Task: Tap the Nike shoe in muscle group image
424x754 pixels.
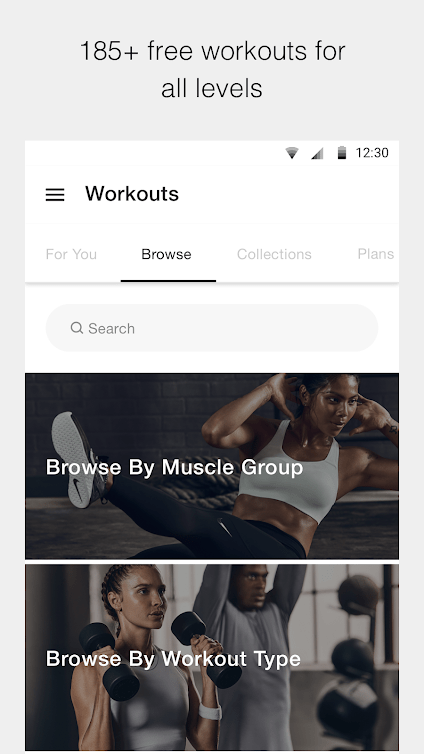Action: pos(78,459)
